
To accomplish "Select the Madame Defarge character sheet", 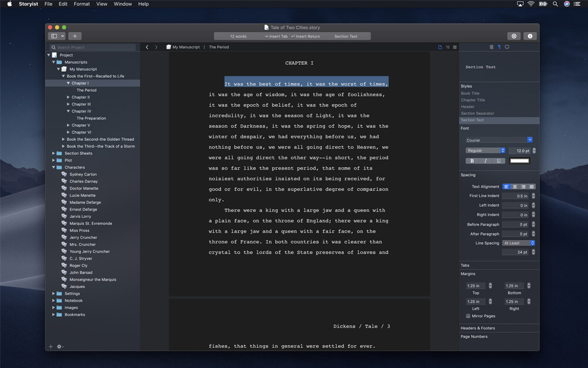I will tap(85, 203).
